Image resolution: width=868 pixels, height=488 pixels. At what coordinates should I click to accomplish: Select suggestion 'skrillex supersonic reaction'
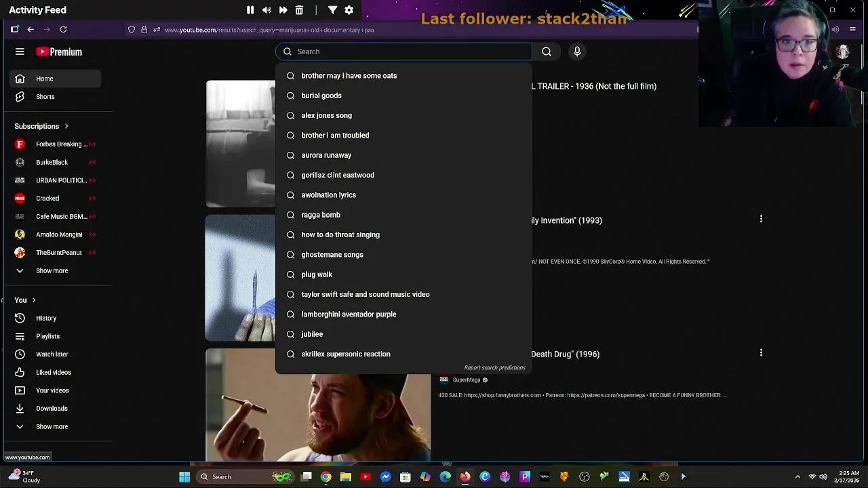point(404,354)
